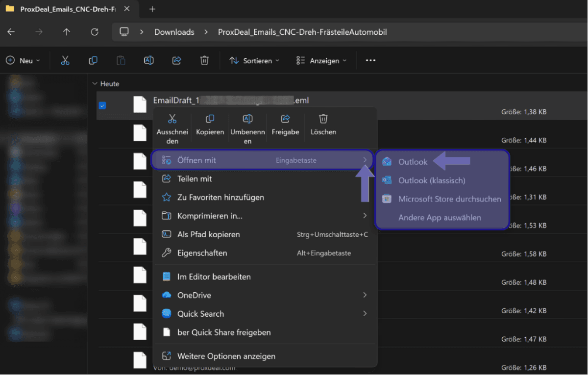Expand the Quick Search submenu
This screenshot has height=375, width=588.
click(365, 314)
